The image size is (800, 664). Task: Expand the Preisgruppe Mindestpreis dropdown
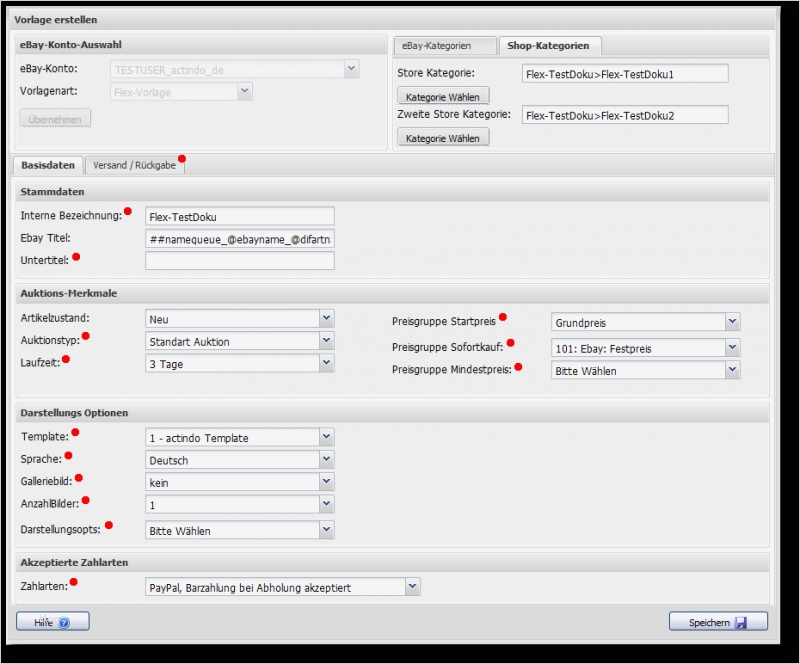pyautogui.click(x=733, y=370)
